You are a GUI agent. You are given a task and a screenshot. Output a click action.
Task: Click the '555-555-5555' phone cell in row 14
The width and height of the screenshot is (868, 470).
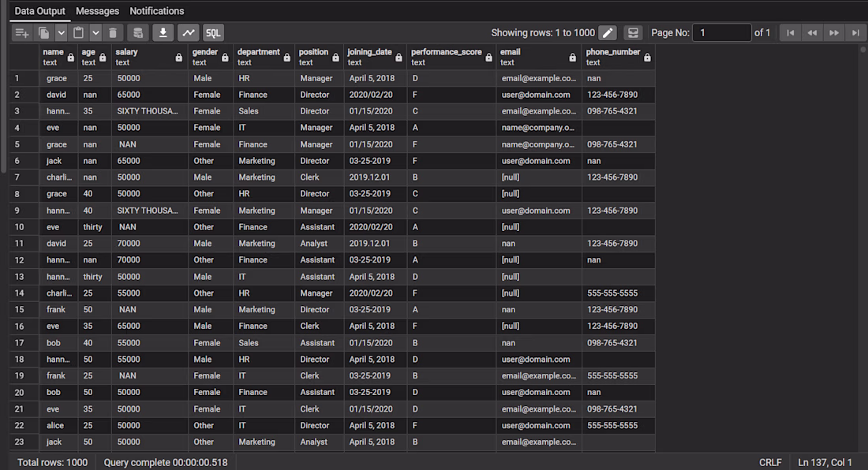[619, 293]
